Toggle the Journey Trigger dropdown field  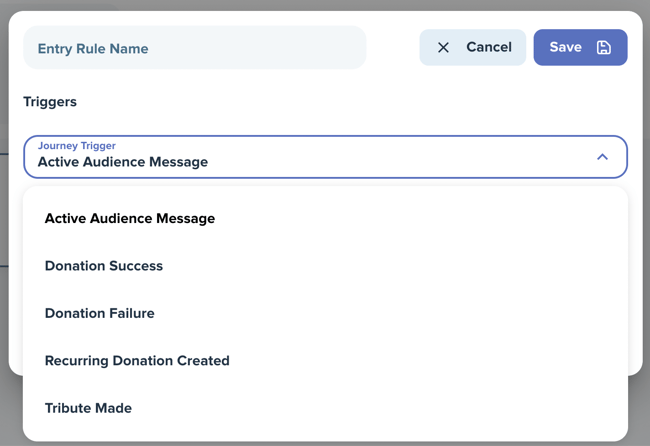(325, 157)
